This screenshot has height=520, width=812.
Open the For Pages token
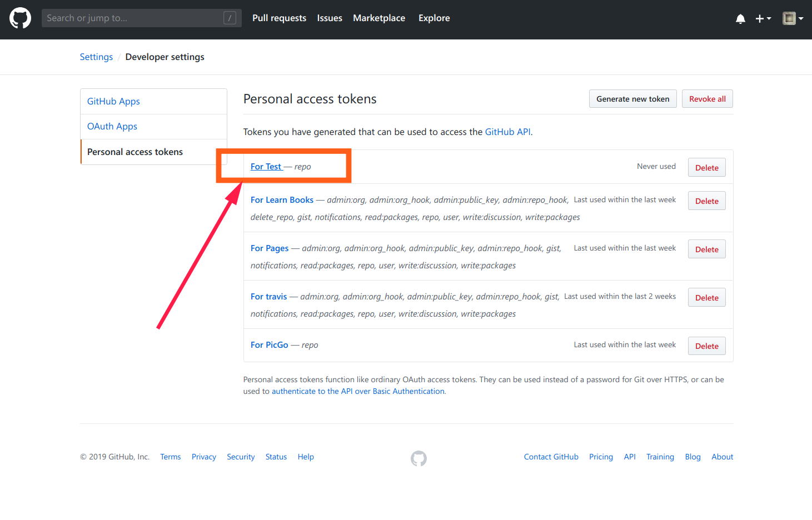point(270,248)
